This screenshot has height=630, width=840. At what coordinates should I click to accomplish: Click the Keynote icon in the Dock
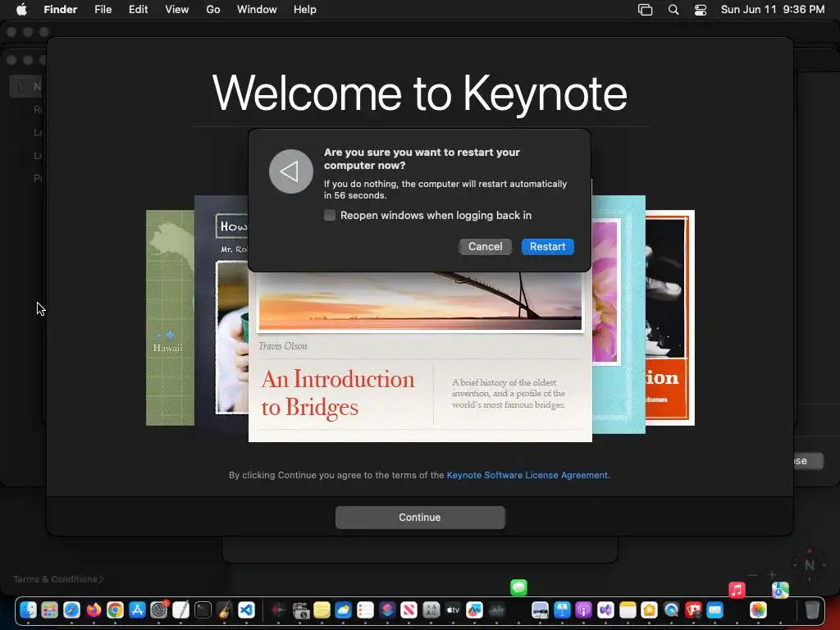tap(562, 609)
